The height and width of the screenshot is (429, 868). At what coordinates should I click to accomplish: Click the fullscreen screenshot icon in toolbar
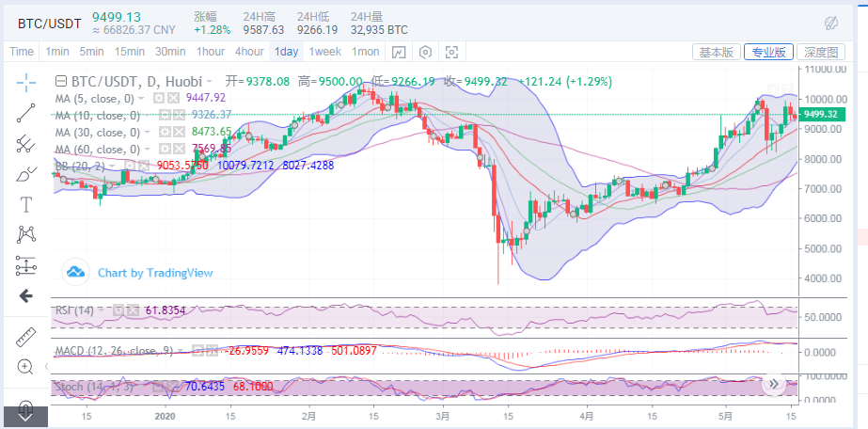point(451,52)
